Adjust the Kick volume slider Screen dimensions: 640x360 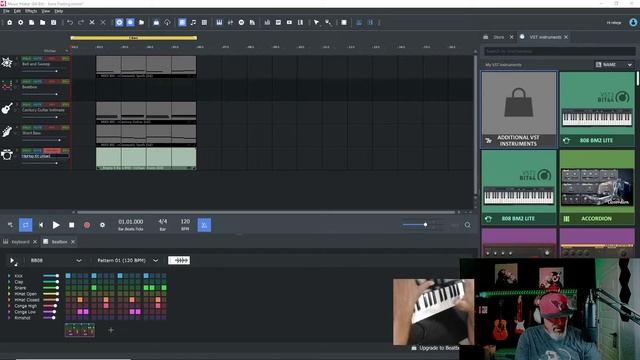coord(51,276)
